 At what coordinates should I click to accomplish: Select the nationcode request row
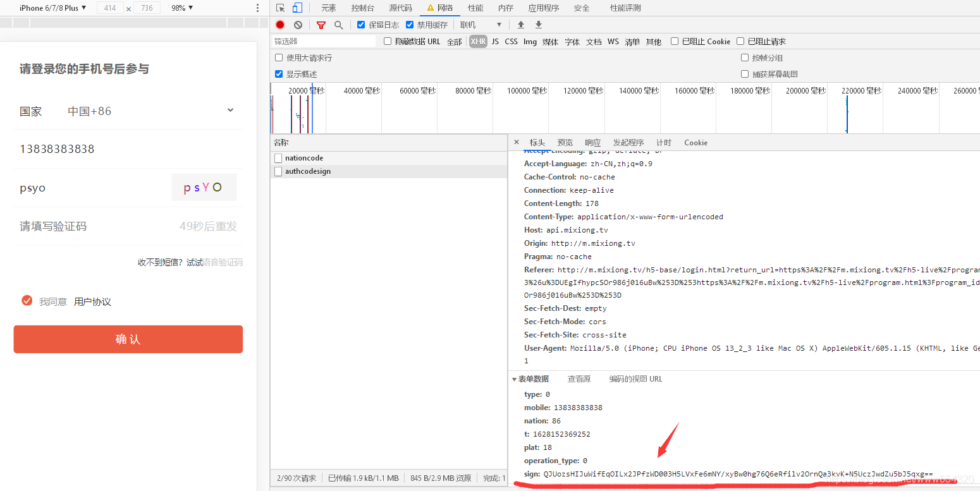click(x=389, y=158)
